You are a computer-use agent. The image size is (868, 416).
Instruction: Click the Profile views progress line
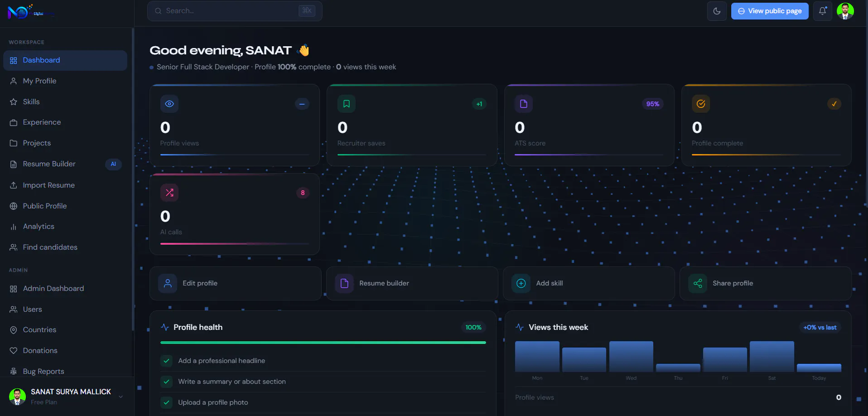coord(235,155)
